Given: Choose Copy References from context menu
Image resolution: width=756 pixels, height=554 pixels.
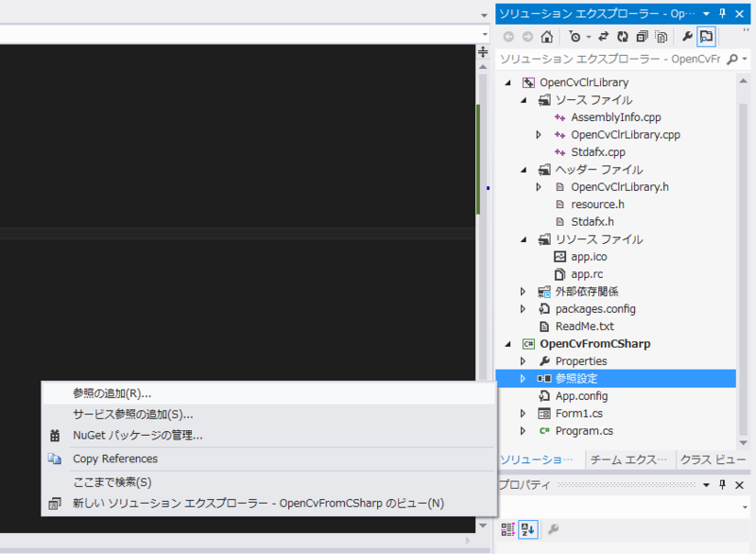Looking at the screenshot, I should pos(268,459).
